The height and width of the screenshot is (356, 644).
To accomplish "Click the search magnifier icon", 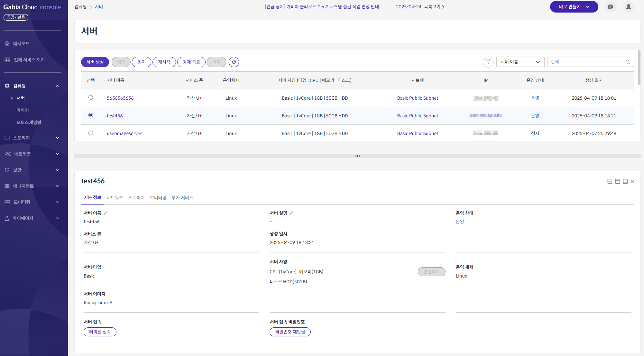I will coord(628,62).
